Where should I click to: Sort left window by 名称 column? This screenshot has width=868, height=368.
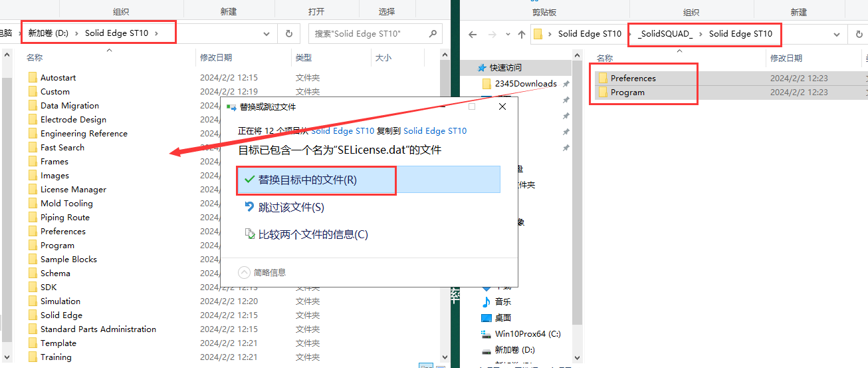point(35,58)
